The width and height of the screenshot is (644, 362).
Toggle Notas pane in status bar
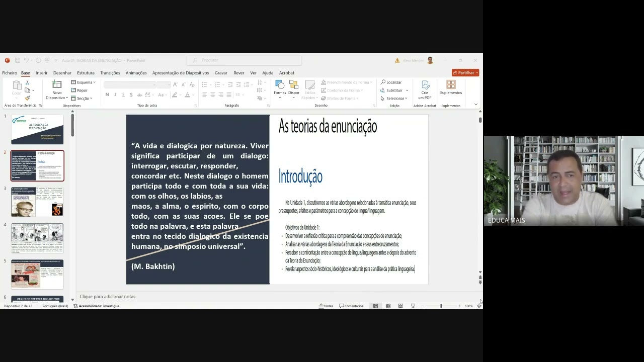point(326,306)
